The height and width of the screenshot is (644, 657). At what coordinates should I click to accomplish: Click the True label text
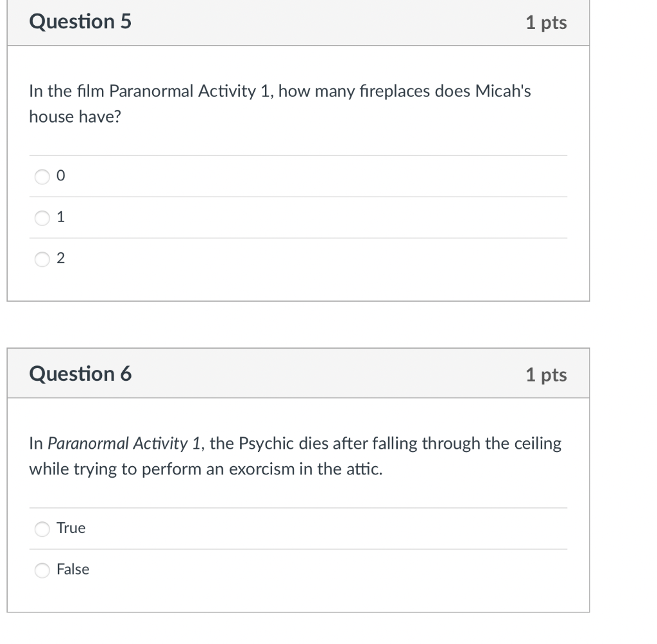point(69,527)
